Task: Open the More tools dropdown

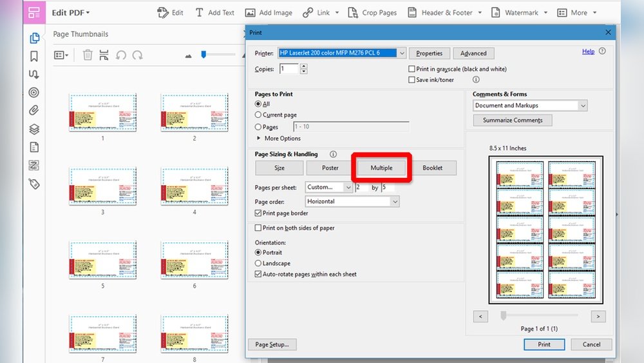Action: [x=576, y=13]
